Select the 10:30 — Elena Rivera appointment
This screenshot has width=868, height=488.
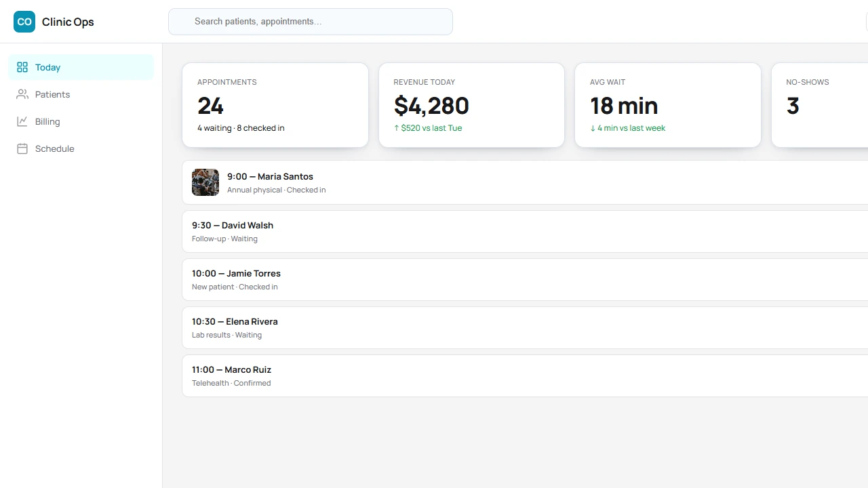pos(525,327)
